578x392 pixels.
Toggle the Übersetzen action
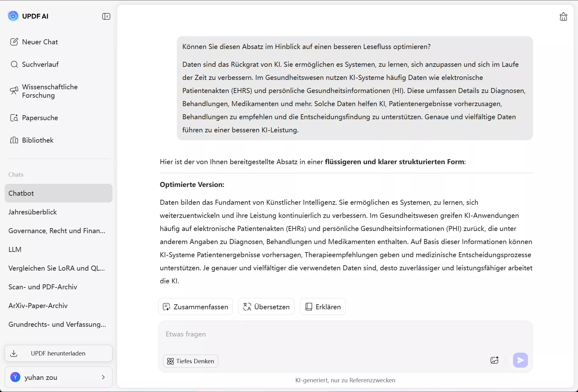[x=266, y=307]
